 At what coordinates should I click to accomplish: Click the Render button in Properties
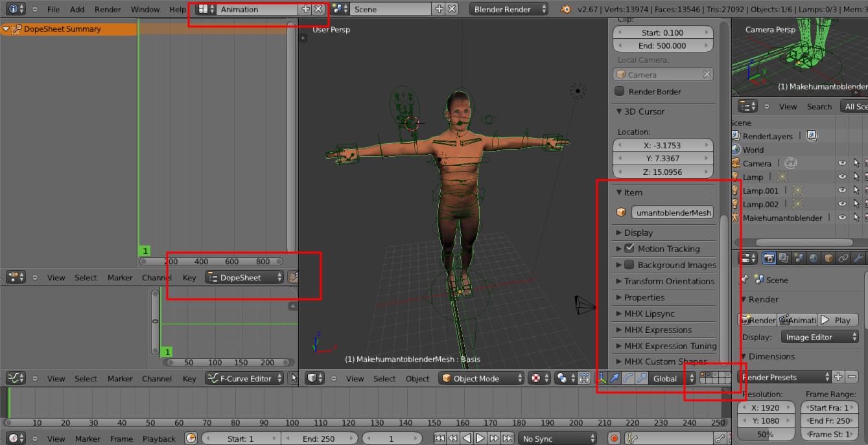click(758, 319)
